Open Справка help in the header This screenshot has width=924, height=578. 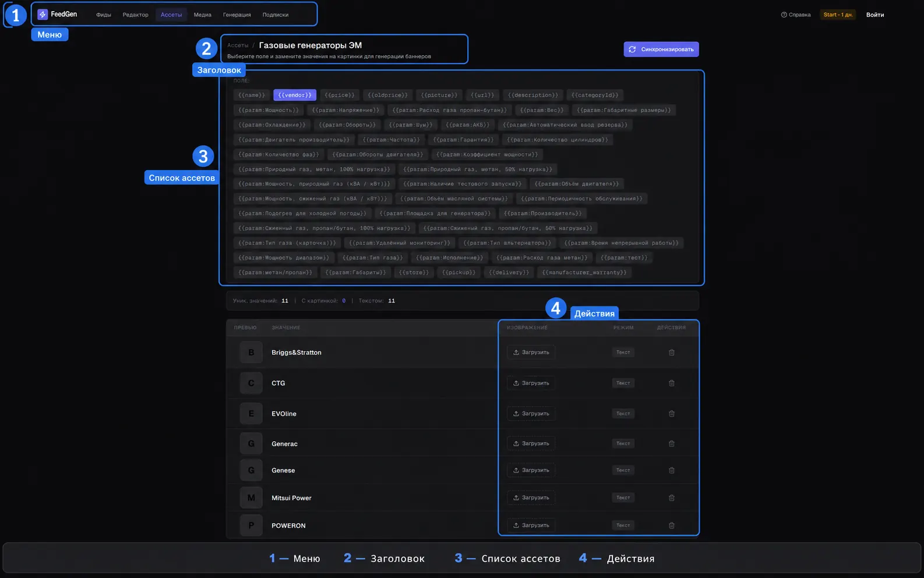click(796, 15)
